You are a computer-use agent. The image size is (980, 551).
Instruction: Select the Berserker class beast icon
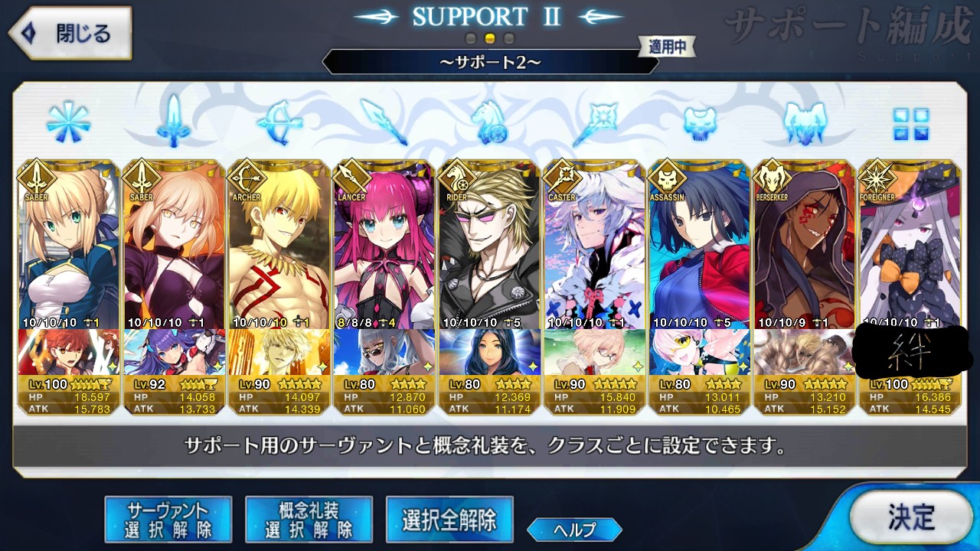coord(803,122)
